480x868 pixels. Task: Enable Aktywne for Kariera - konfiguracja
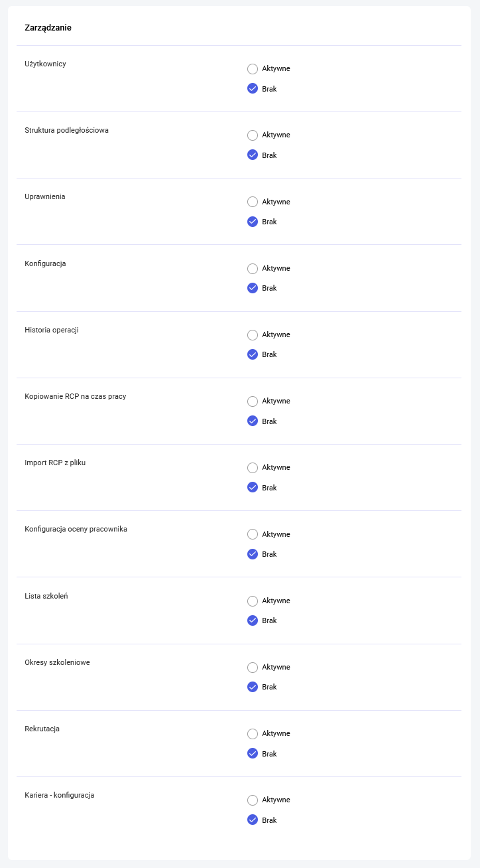[x=253, y=800]
